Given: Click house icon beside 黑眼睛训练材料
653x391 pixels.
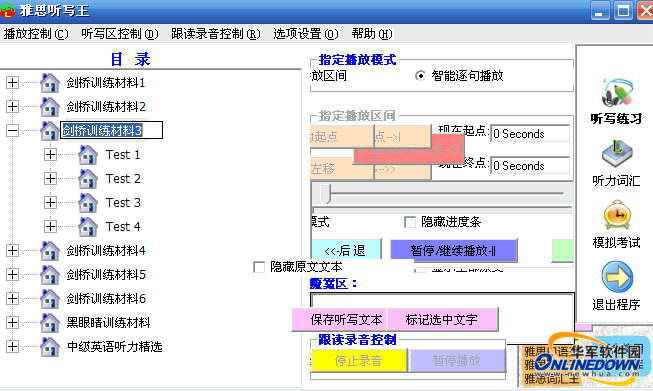Looking at the screenshot, I should click(50, 323).
